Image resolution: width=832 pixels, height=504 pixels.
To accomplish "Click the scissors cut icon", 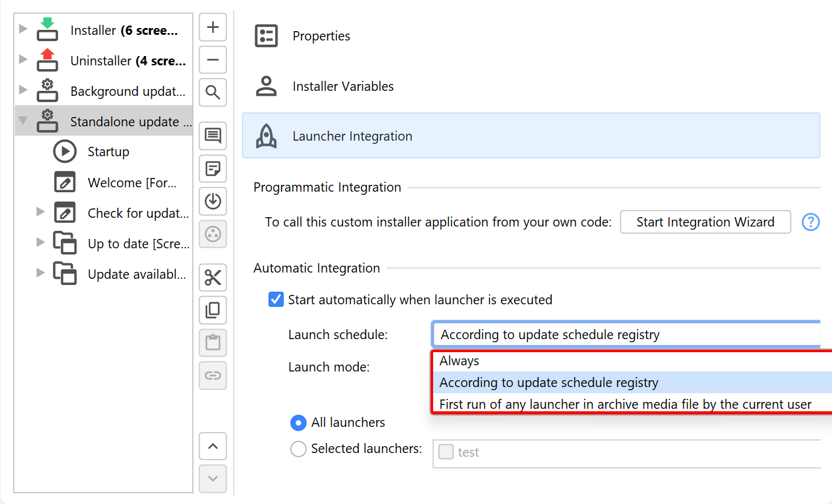I will click(x=213, y=278).
